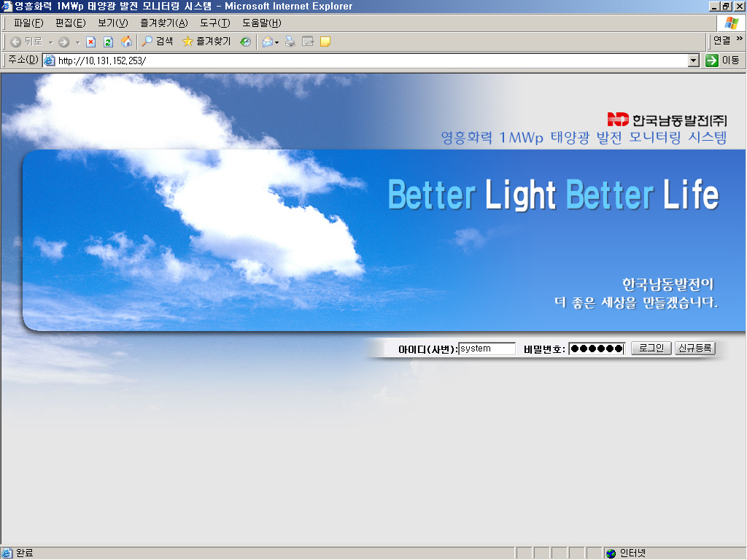Click the 신규등록 registration button
Screen dimensions: 747x560
[x=694, y=348]
